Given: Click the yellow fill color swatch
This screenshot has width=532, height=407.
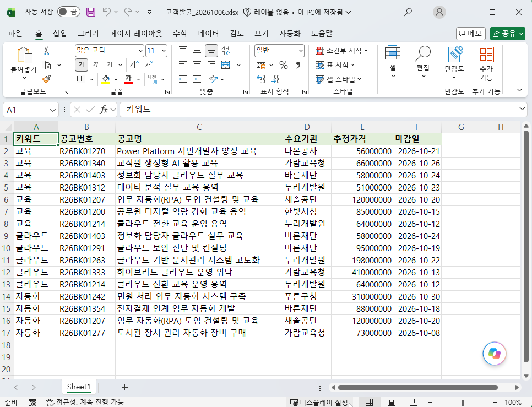Looking at the screenshot, I should [106, 79].
